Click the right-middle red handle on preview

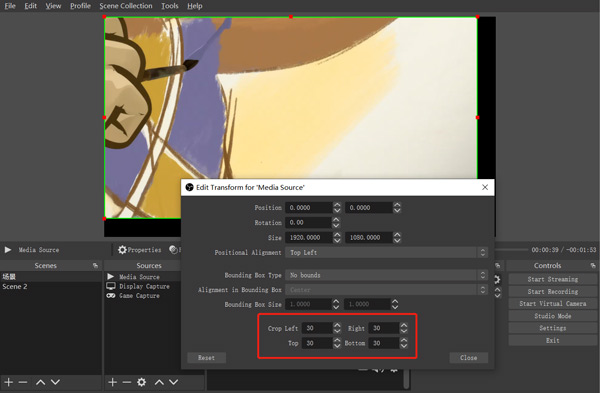tap(477, 117)
